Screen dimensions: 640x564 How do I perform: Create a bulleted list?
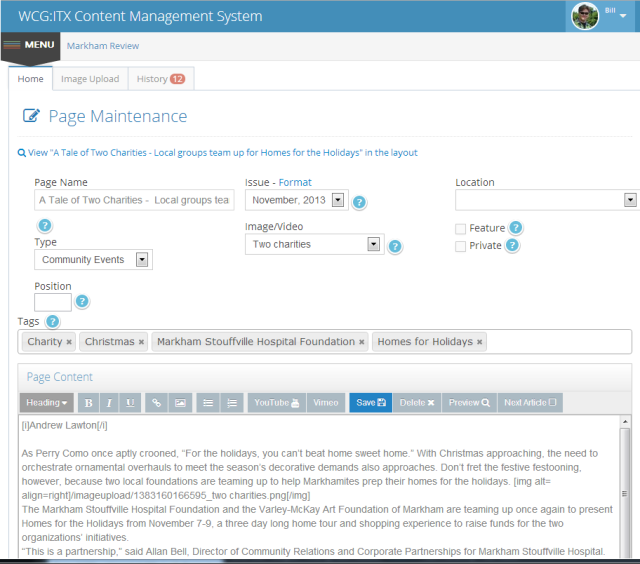208,403
